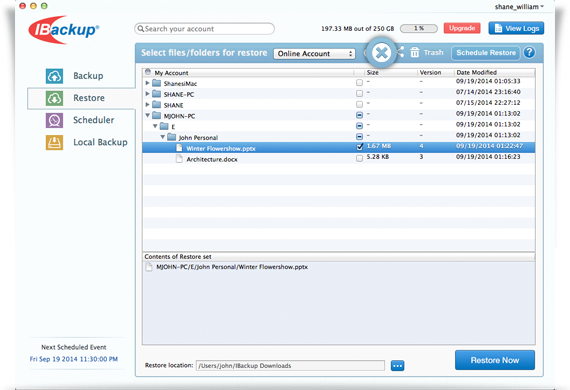The image size is (570, 390).
Task: Focus the Search your account field
Action: point(204,29)
